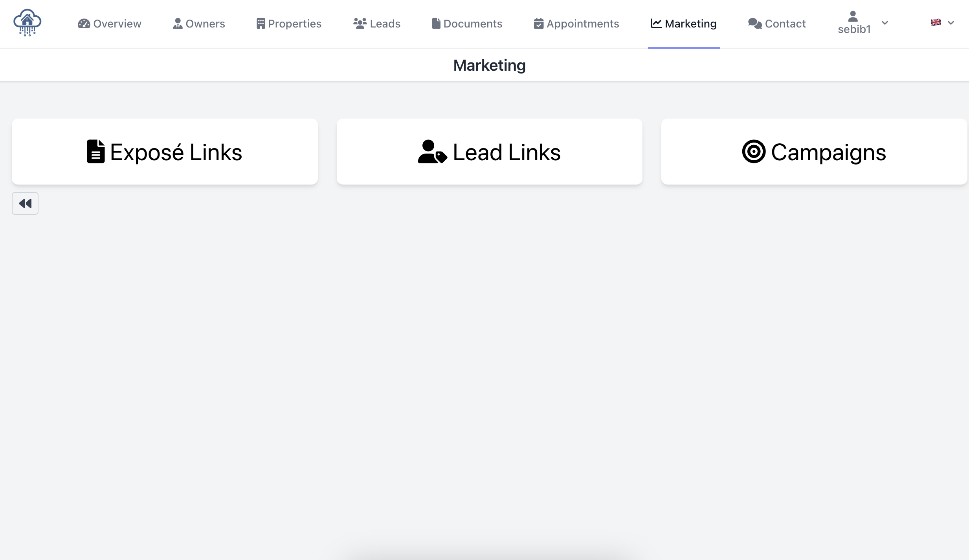Open the Documents section
The width and height of the screenshot is (969, 560).
[x=467, y=24]
